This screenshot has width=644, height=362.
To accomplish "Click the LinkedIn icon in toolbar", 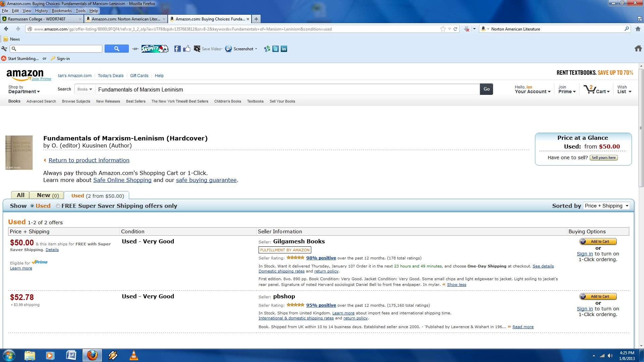I will 284,49.
